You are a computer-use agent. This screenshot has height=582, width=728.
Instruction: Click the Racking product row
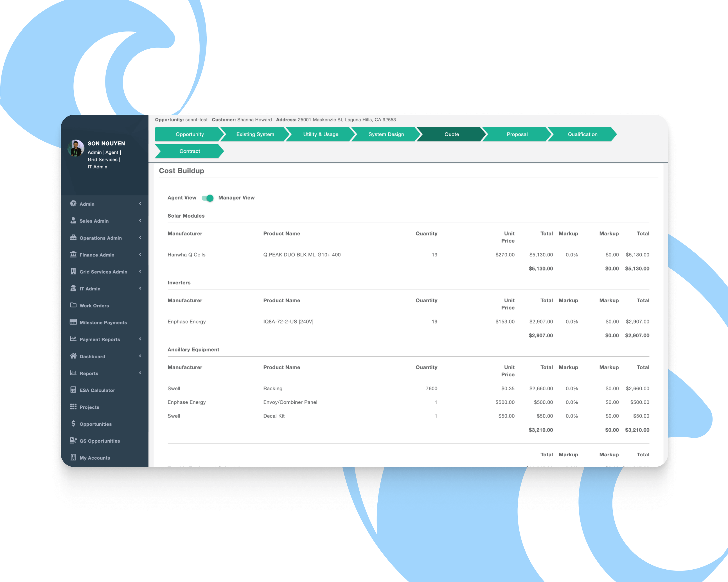408,389
